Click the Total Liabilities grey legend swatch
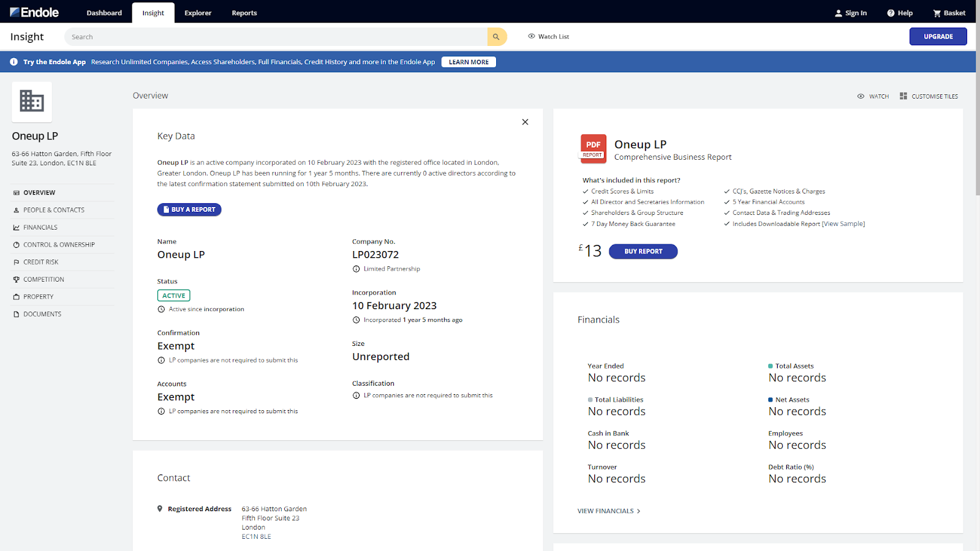The height and width of the screenshot is (551, 980). (x=590, y=400)
